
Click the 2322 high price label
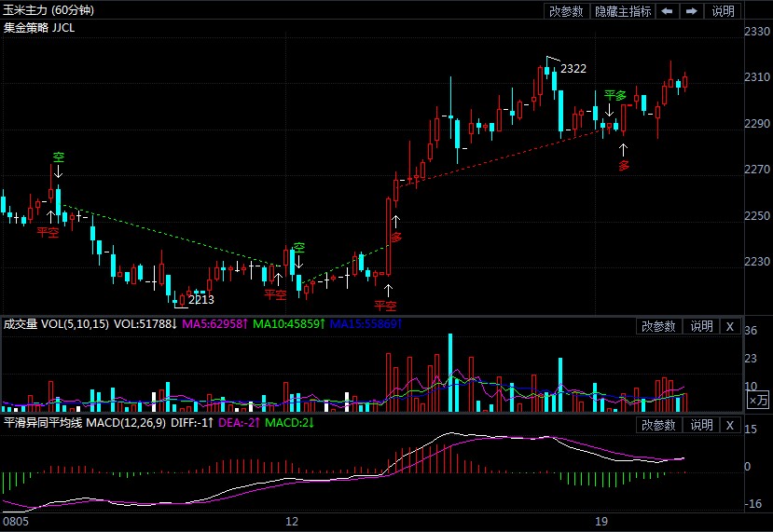(x=573, y=68)
